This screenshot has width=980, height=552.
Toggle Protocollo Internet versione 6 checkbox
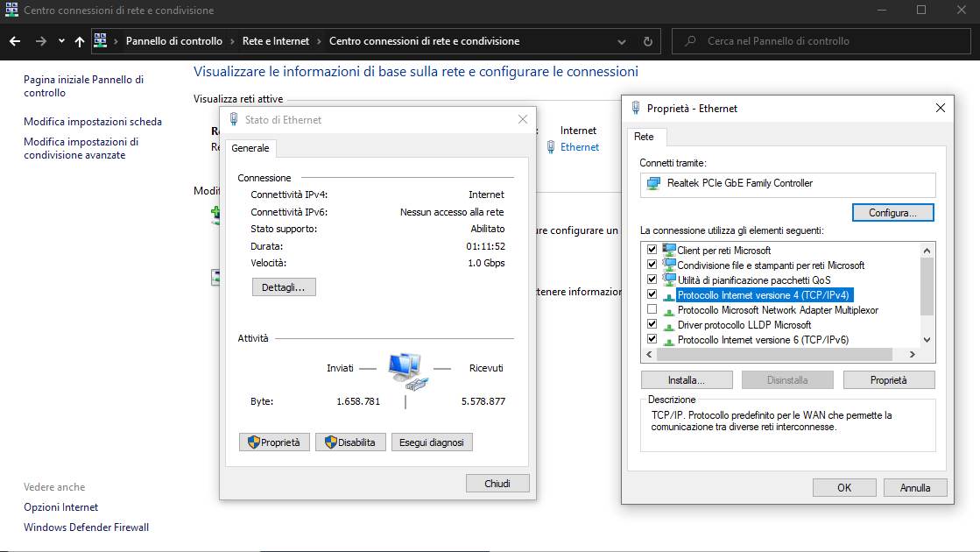[x=652, y=339]
